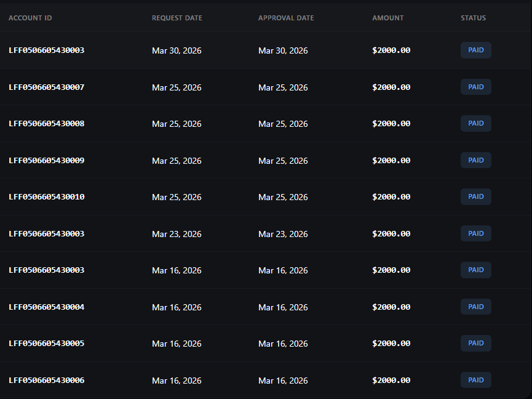This screenshot has height=399, width=532.
Task: Click the PAID badge in the Mar 30 row
Action: [475, 50]
